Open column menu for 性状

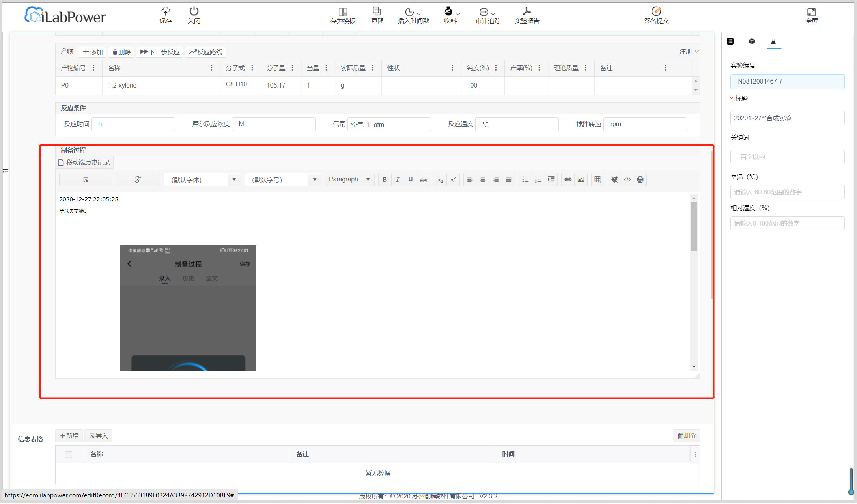(452, 68)
